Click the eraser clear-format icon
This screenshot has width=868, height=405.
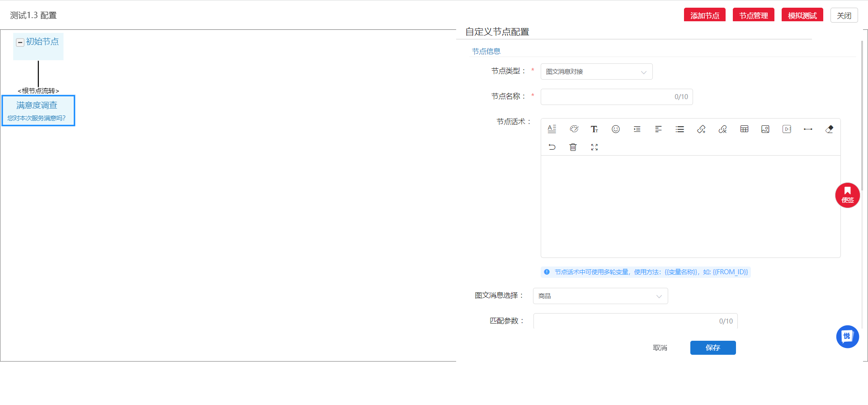pos(829,129)
